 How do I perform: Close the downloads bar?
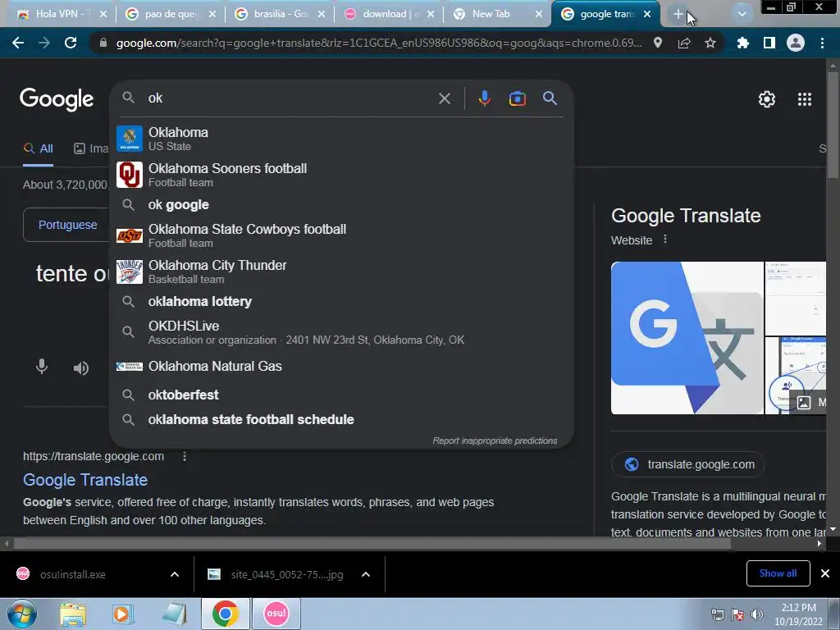point(825,573)
